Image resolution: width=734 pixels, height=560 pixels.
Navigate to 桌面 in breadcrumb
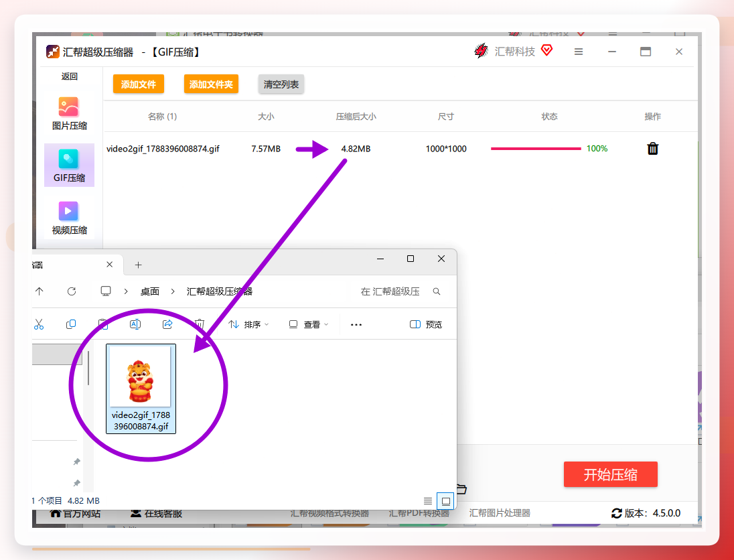(150, 291)
